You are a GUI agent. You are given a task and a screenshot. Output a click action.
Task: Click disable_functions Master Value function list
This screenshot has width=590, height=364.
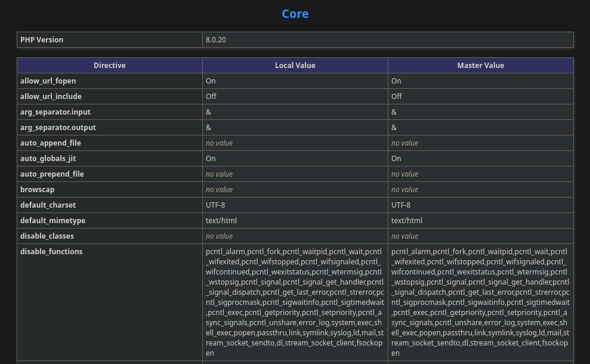tap(480, 302)
